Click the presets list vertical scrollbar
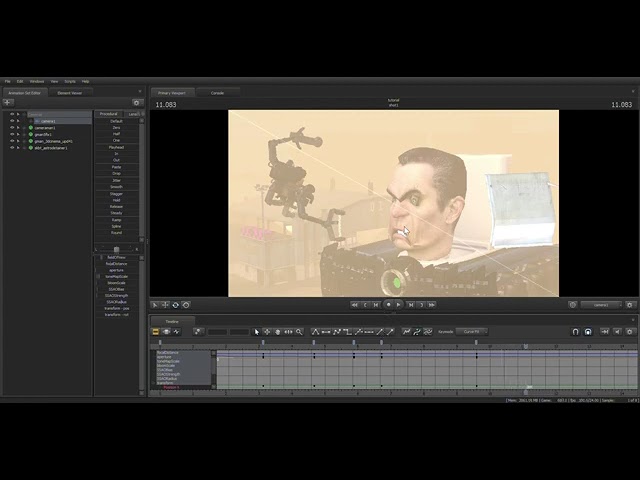Viewport: 640px width, 480px height. click(142, 180)
